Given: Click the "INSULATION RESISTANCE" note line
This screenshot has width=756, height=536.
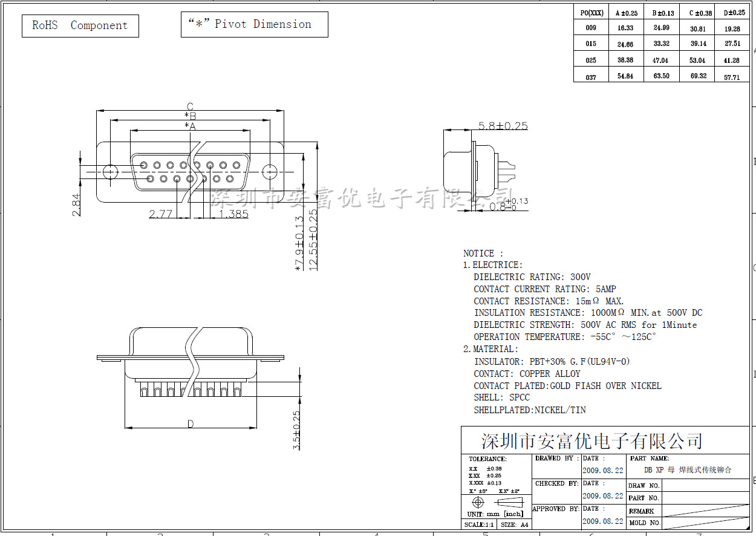Looking at the screenshot, I should tap(588, 313).
